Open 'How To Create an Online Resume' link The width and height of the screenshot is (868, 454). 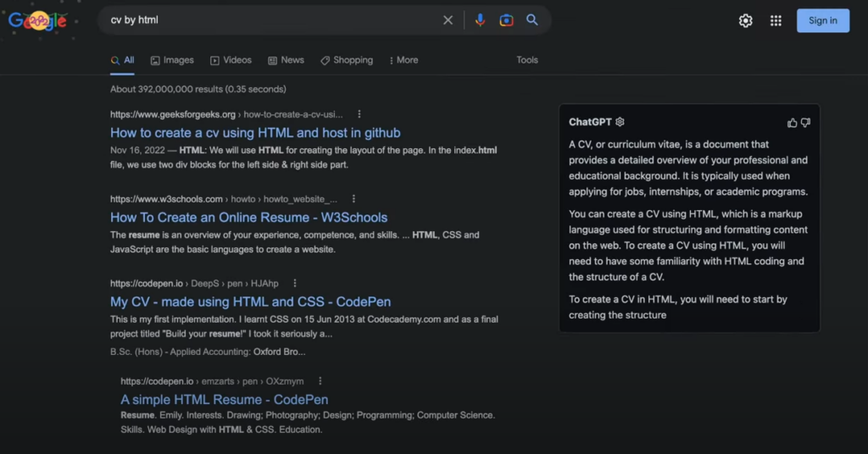pos(248,218)
